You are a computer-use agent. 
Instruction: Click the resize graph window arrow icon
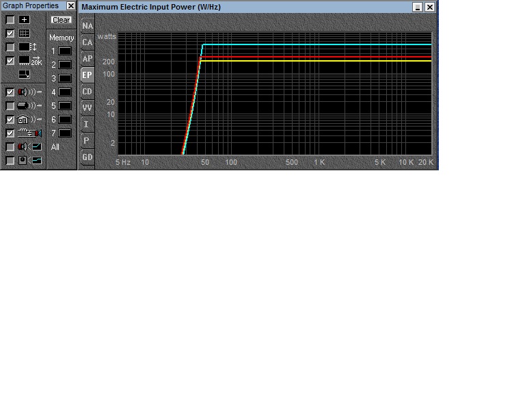tap(24, 75)
